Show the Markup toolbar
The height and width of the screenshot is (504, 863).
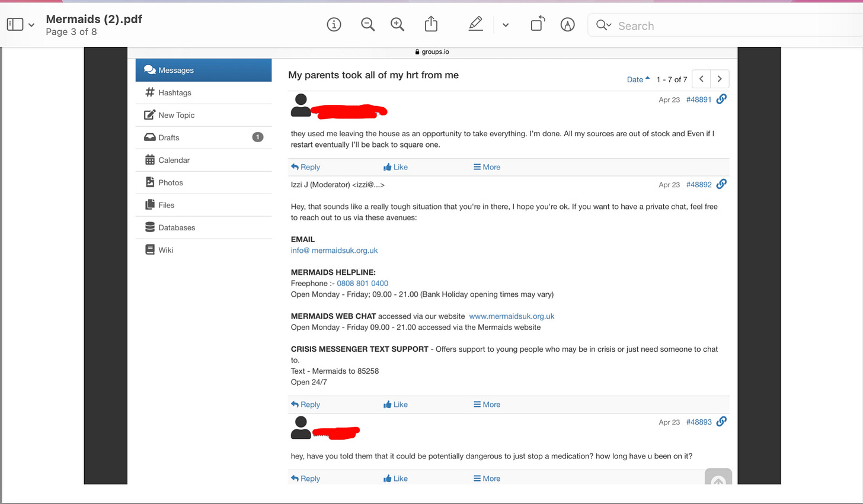click(568, 25)
